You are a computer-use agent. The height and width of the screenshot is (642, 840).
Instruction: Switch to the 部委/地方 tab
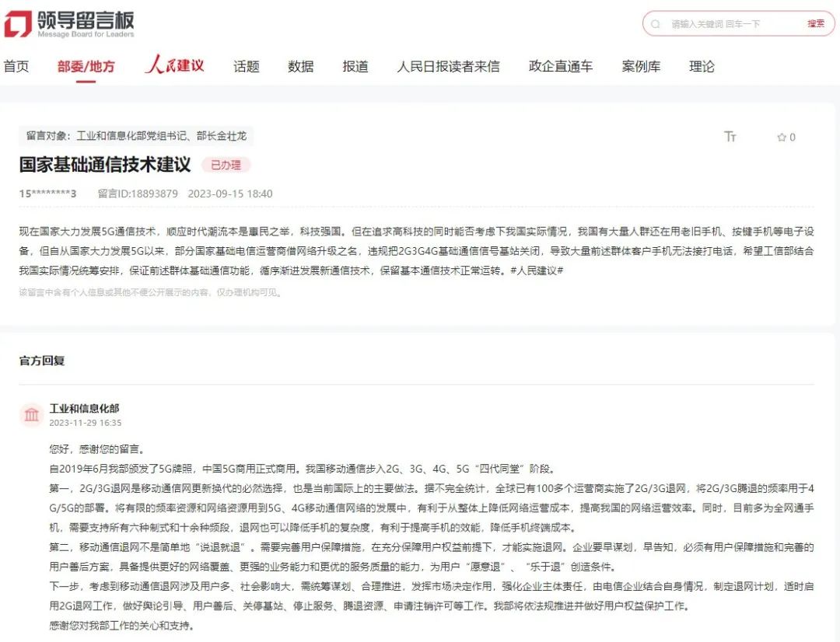[86, 66]
